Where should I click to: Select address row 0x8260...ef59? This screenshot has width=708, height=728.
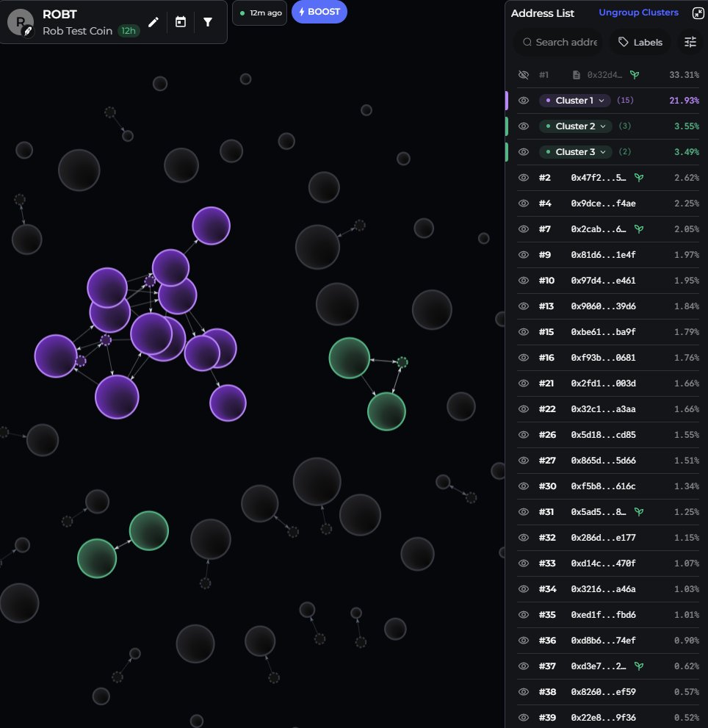tap(607, 692)
